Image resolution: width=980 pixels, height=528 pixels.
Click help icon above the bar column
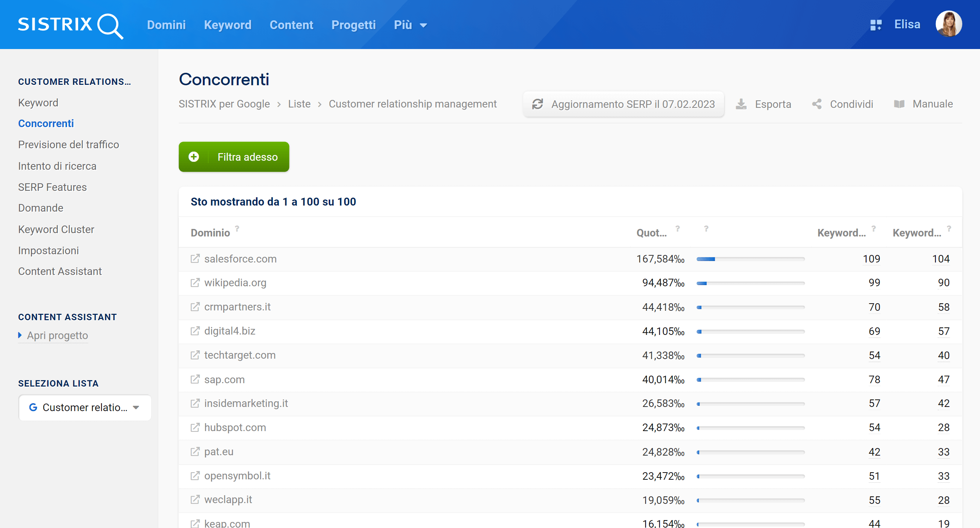(706, 229)
